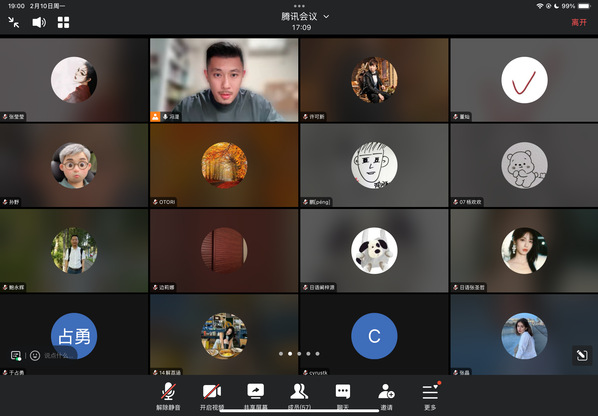This screenshot has width=598, height=416.
Task: Go to the last page indicator dot
Action: click(317, 354)
